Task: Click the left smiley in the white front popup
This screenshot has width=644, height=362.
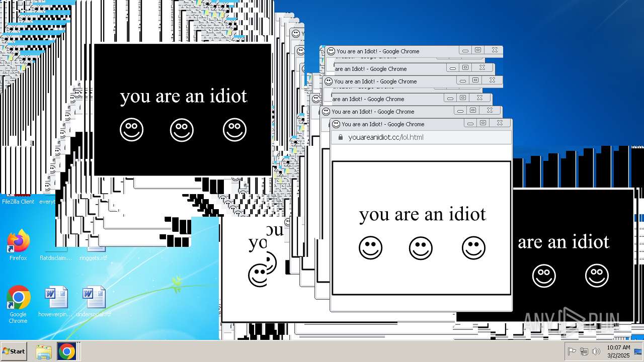Action: pos(370,248)
